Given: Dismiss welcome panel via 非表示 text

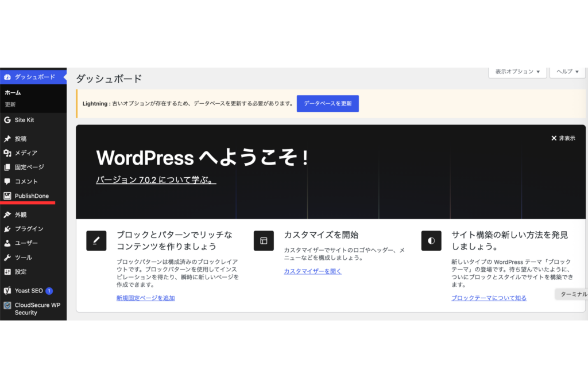Looking at the screenshot, I should (x=567, y=138).
